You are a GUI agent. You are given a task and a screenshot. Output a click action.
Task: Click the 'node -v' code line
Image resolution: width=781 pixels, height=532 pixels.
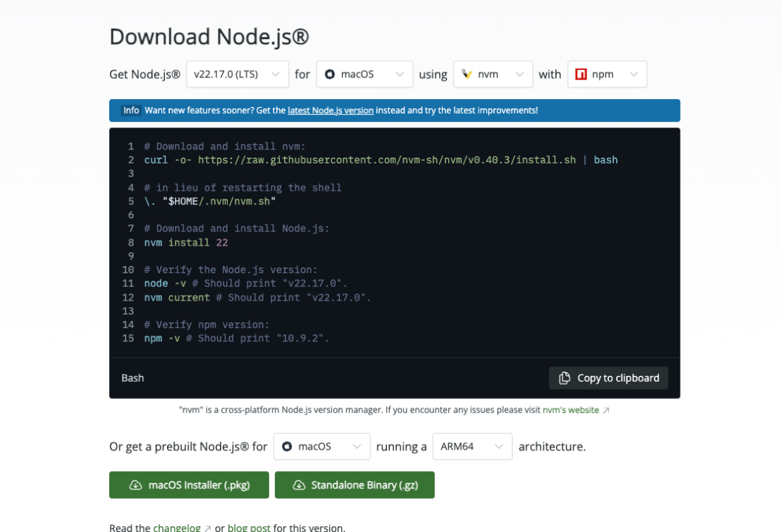click(246, 283)
